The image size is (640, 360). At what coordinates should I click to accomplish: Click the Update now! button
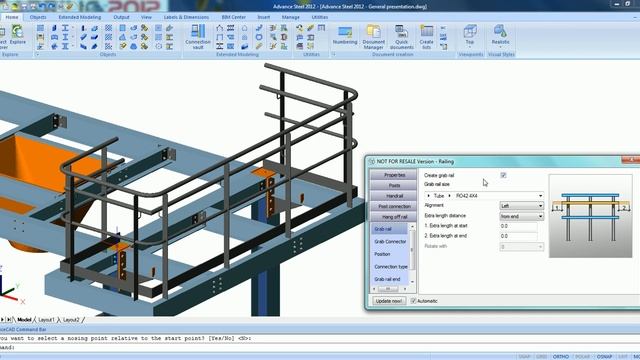click(389, 301)
